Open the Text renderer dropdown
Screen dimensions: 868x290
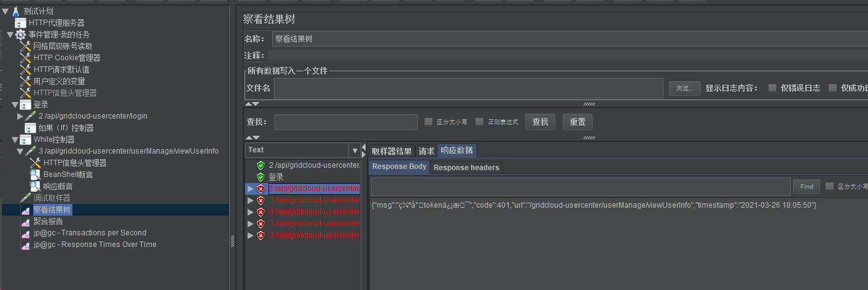pyautogui.click(x=354, y=151)
